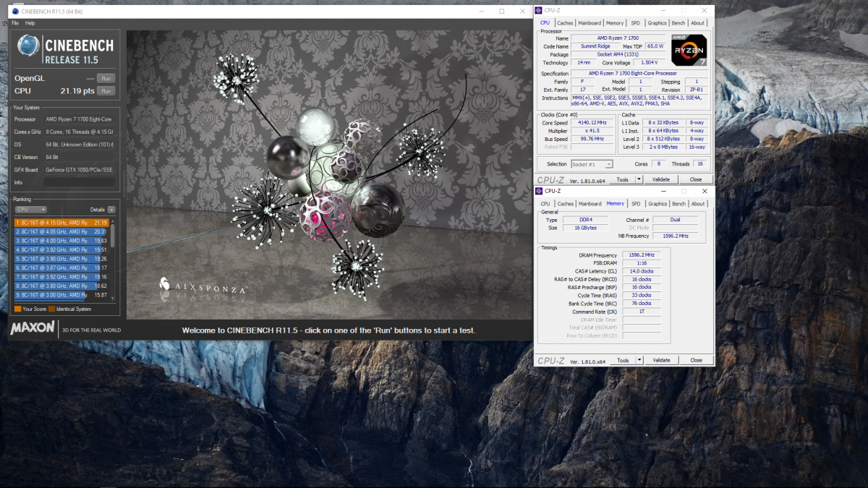Select ranking entry 6 at 3.87 GHz
The image size is (868, 488).
[61, 267]
